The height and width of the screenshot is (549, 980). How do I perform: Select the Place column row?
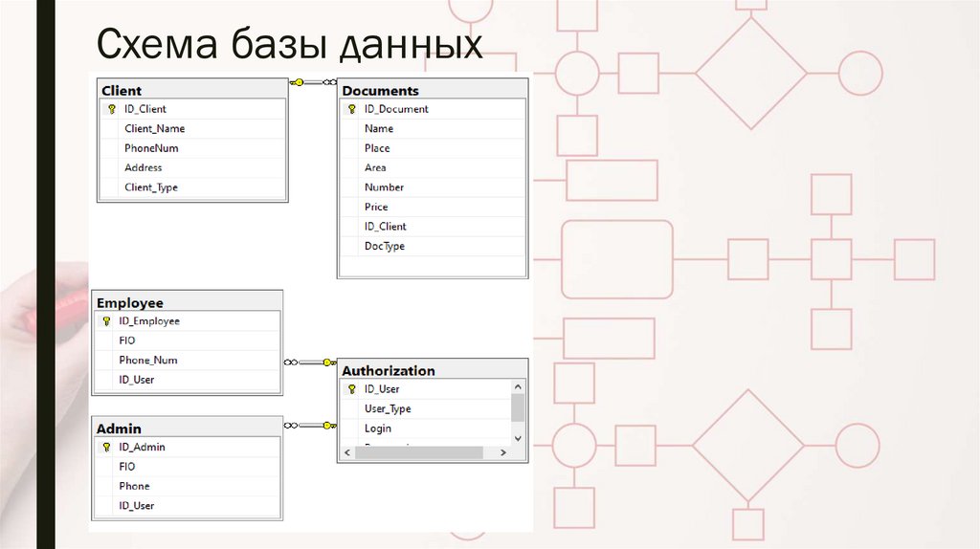433,148
